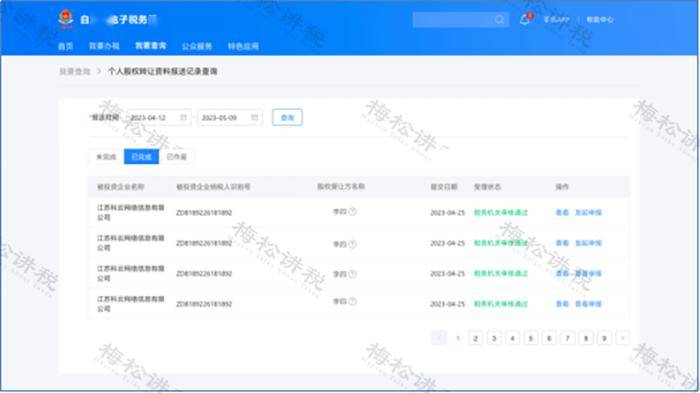This screenshot has height=393, width=700.
Task: Switch to the 未完成 tab
Action: 106,157
